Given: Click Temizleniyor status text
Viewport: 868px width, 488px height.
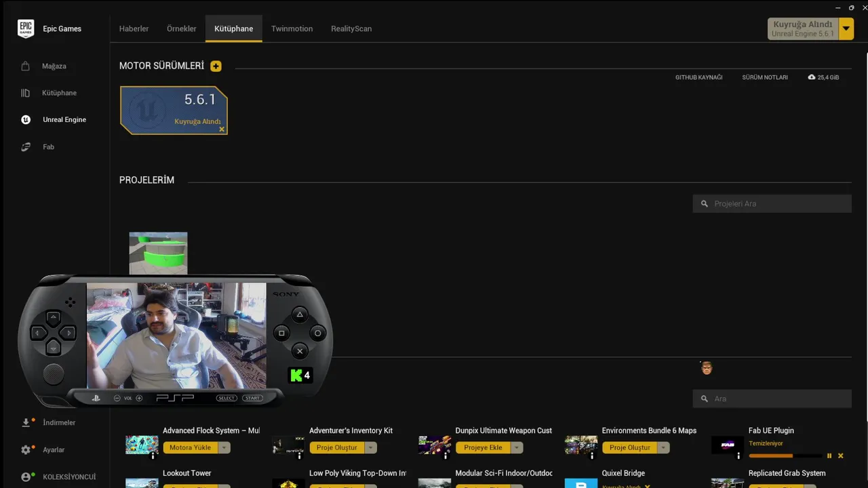Looking at the screenshot, I should [766, 443].
